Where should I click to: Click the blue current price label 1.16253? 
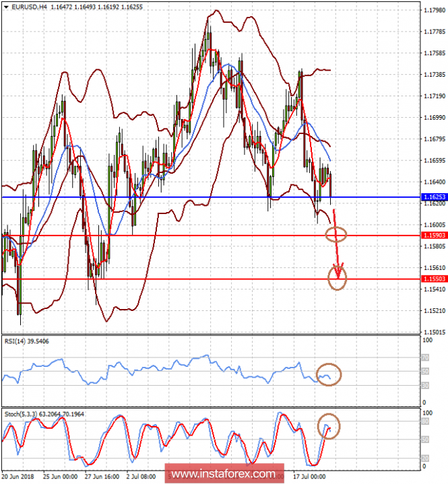435,197
